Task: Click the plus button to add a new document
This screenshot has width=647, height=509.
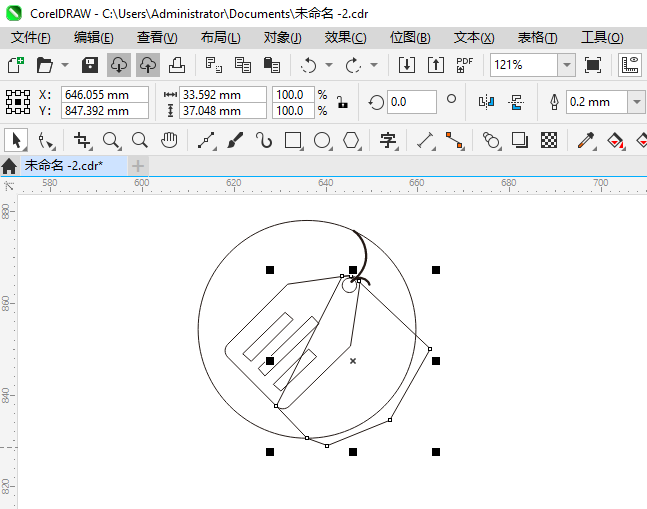Action: 138,166
